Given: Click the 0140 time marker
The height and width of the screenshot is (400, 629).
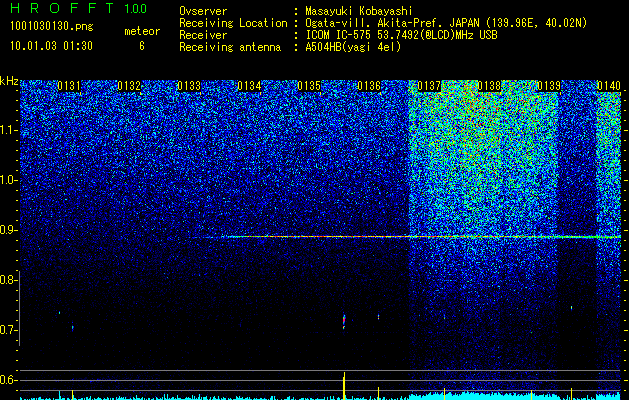Looking at the screenshot, I should [x=609, y=86].
